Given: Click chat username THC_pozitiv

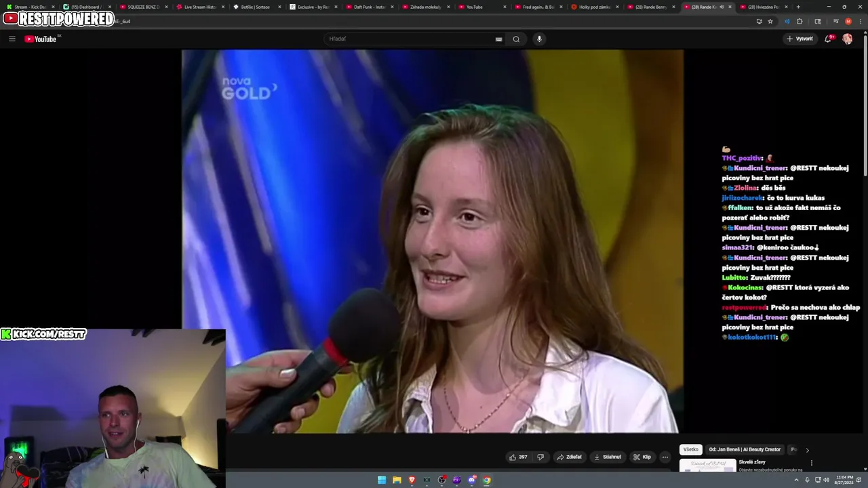Looking at the screenshot, I should point(742,158).
